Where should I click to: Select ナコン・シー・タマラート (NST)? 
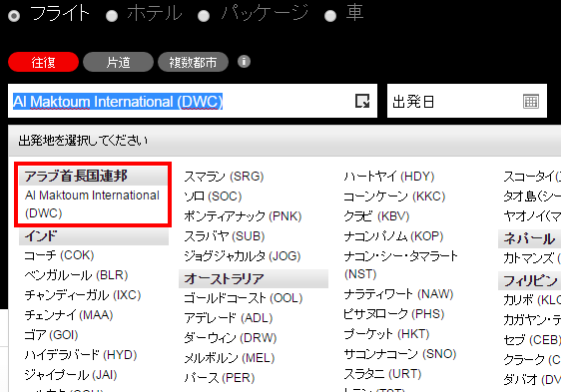pyautogui.click(x=400, y=265)
